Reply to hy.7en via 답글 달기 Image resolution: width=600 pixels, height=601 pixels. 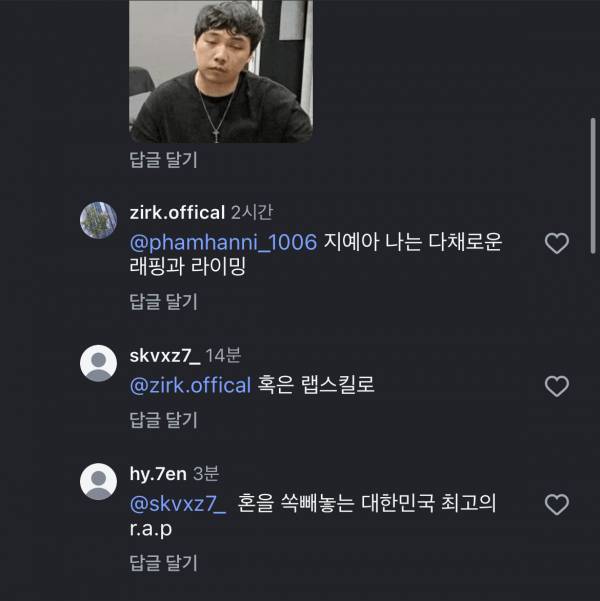click(x=163, y=563)
